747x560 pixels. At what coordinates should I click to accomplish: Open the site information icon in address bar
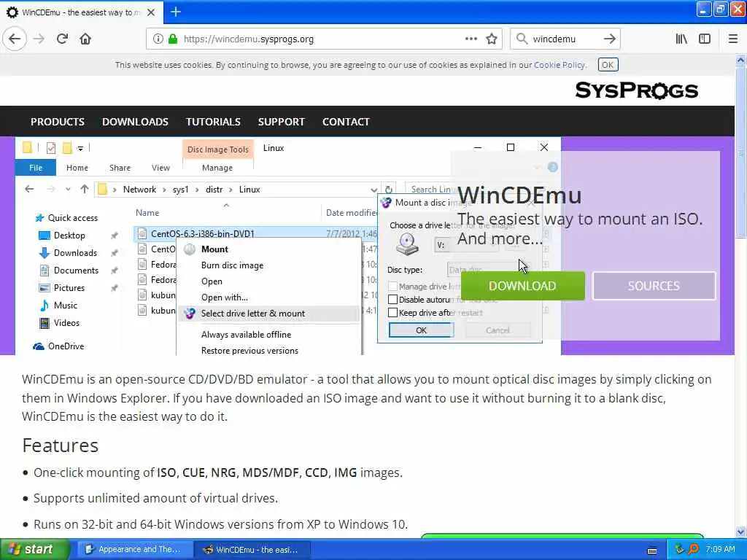158,39
